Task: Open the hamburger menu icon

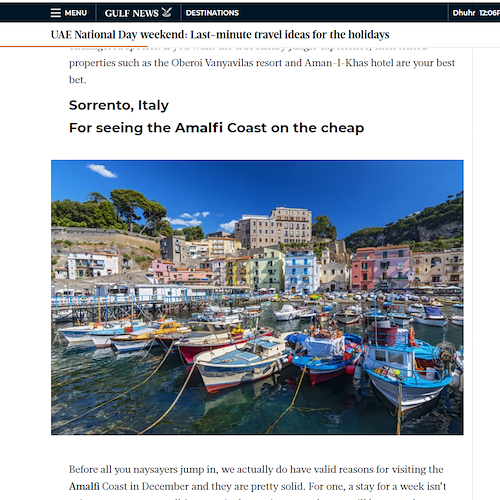Action: (56, 13)
